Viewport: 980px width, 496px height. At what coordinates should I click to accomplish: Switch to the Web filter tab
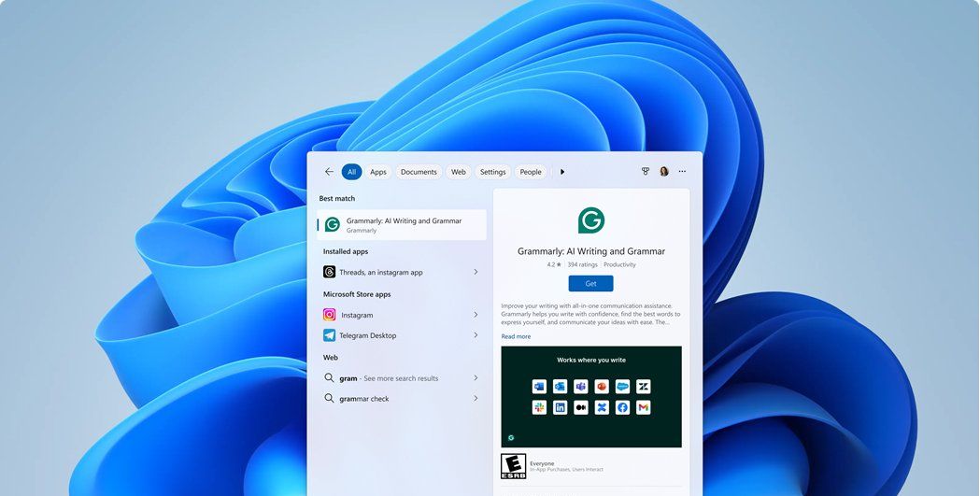(x=459, y=172)
